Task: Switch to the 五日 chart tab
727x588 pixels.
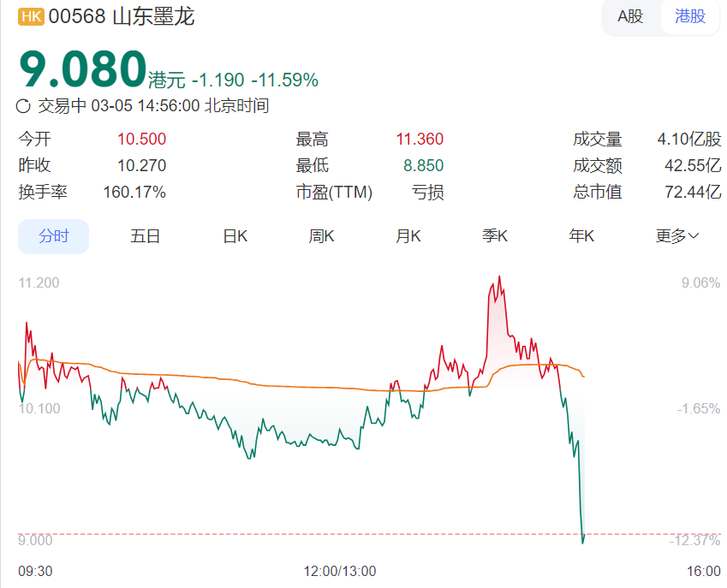Action: pyautogui.click(x=146, y=236)
